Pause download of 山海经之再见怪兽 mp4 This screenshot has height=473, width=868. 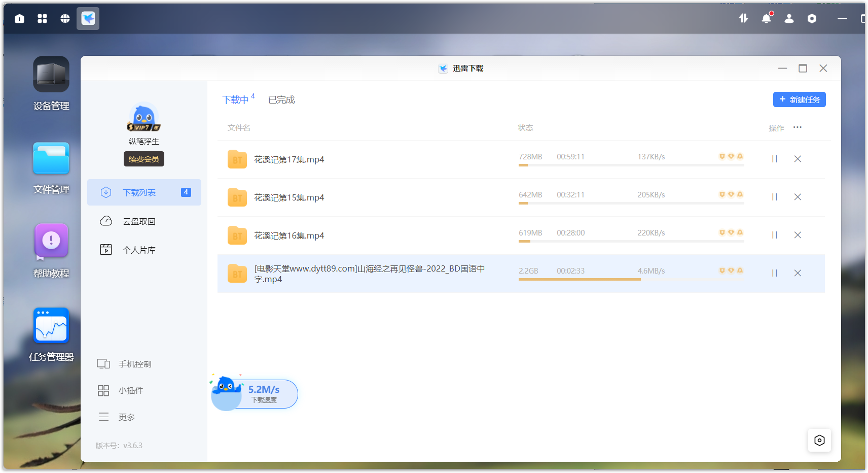coord(775,273)
